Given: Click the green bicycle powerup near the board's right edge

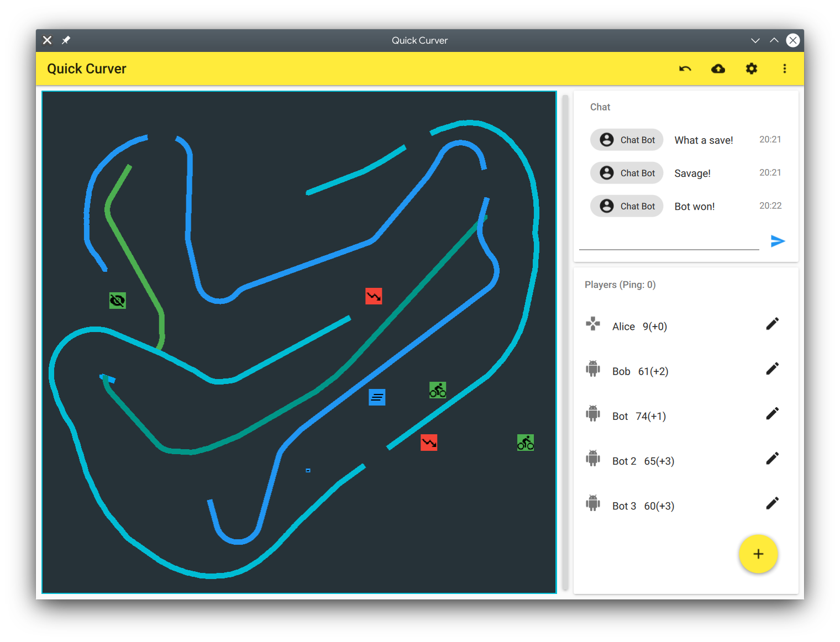Looking at the screenshot, I should click(526, 443).
